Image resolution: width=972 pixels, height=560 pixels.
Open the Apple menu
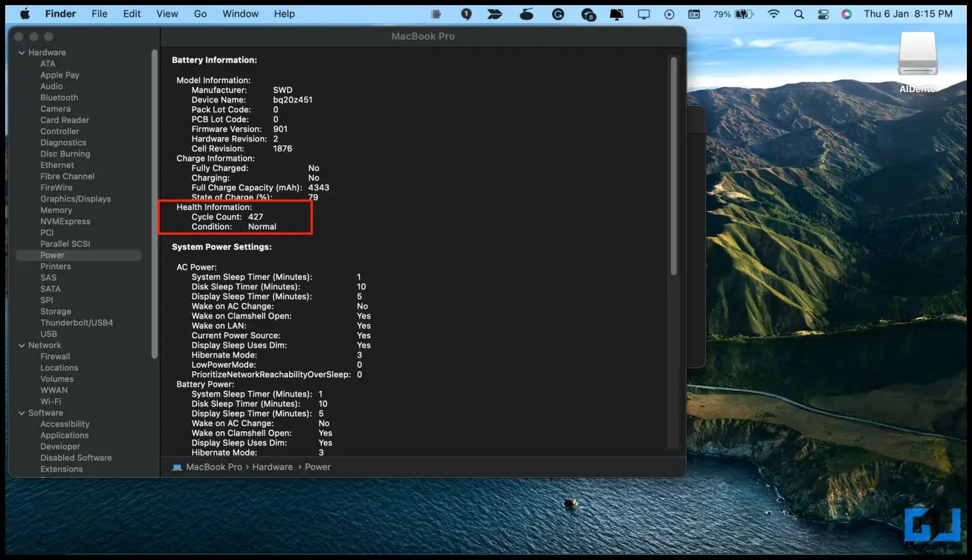coord(25,13)
